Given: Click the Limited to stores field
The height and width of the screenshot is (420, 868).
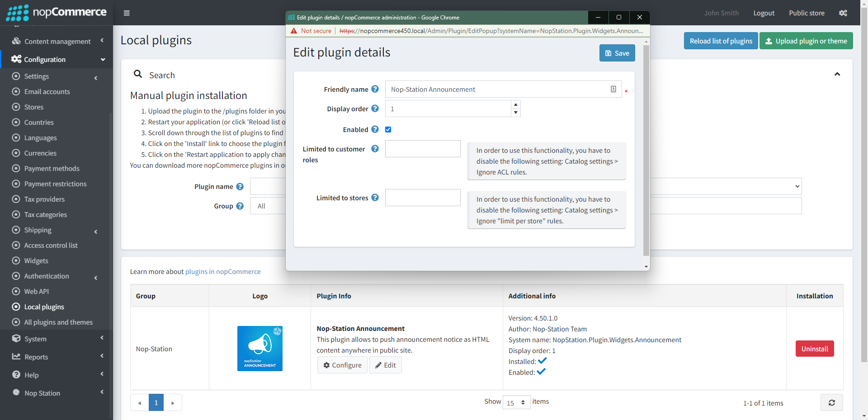Looking at the screenshot, I should [x=423, y=198].
